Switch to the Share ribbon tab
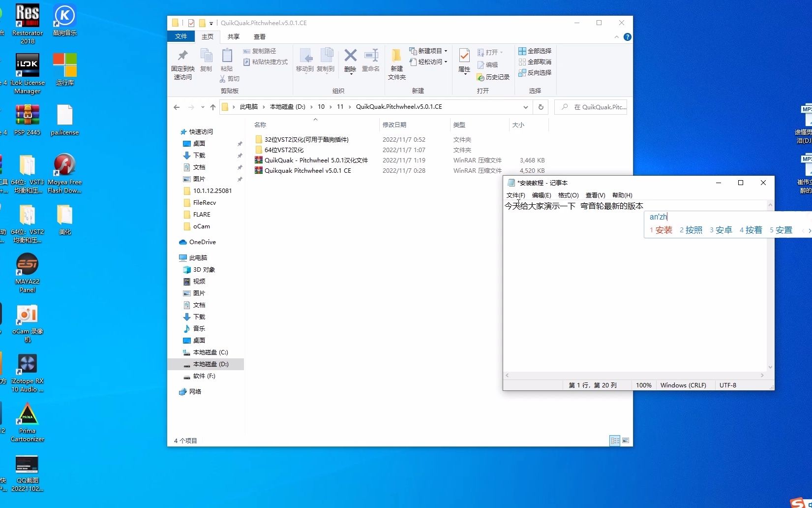Viewport: 812px width, 508px height. click(233, 36)
